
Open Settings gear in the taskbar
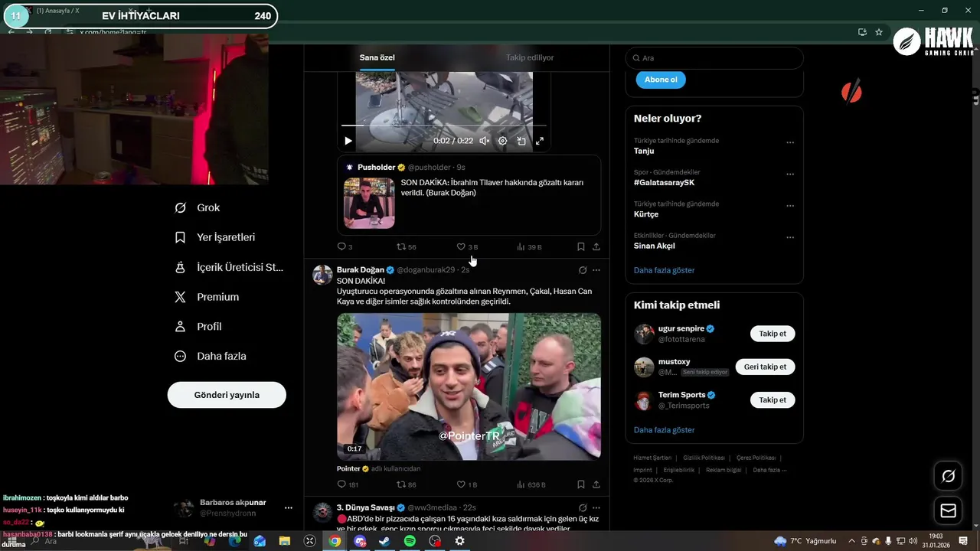(459, 541)
